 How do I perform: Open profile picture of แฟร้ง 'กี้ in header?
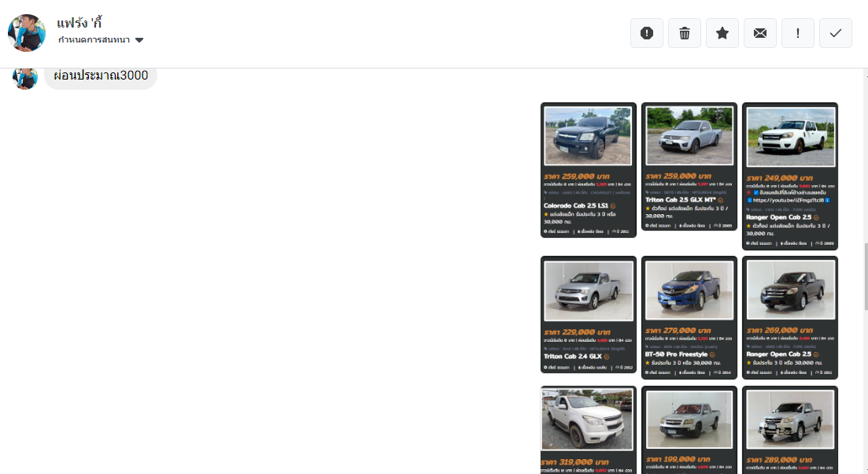pyautogui.click(x=27, y=32)
